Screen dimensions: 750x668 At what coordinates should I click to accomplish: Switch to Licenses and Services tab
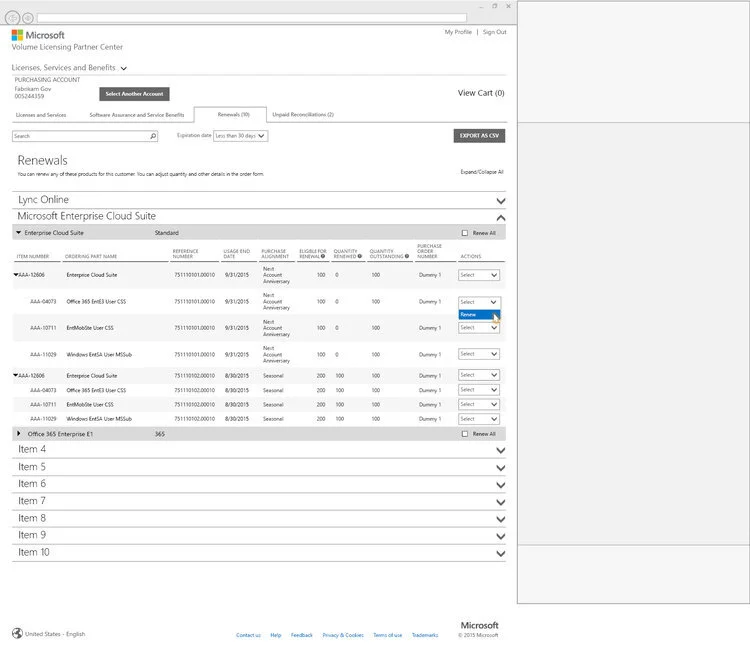coord(41,115)
